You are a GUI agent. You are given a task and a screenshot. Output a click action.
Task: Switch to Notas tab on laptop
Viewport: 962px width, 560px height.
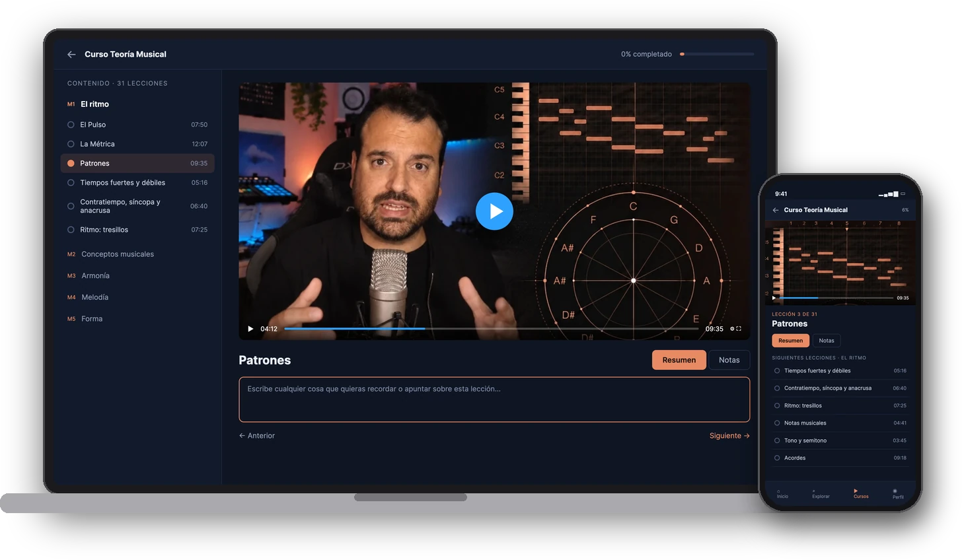point(729,360)
